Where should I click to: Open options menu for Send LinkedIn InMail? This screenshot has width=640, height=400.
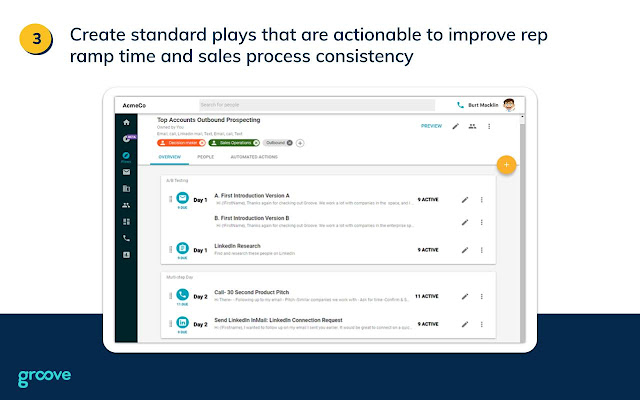pyautogui.click(x=482, y=324)
